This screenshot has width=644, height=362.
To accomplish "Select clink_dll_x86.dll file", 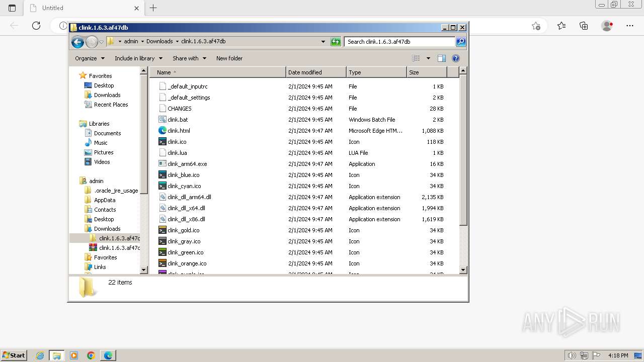I will pos(186,219).
